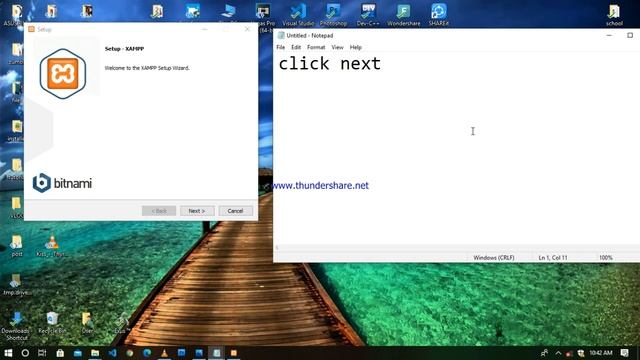Open File Explorer from the taskbar

coord(95,353)
